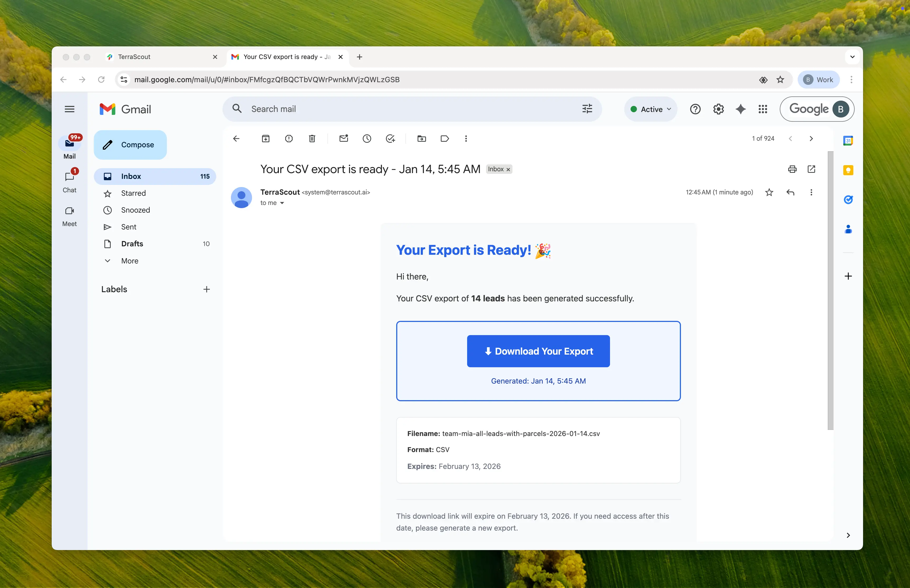
Task: Click the Compose button
Action: tap(130, 145)
